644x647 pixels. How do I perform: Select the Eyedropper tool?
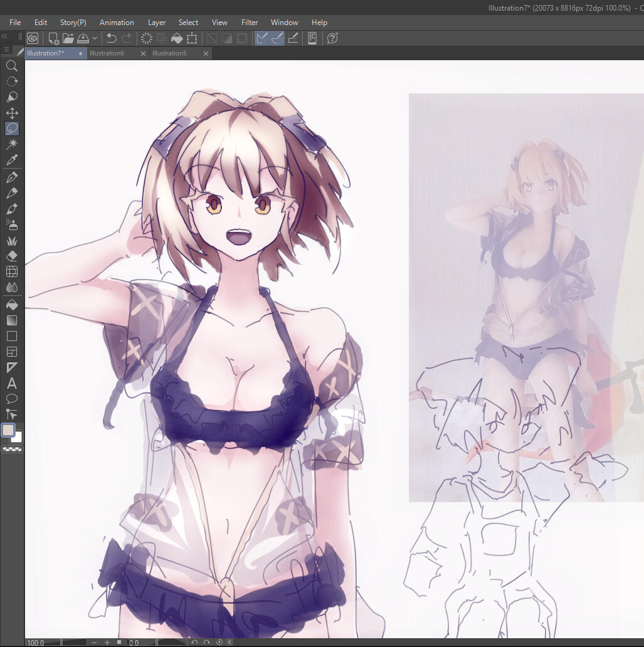pos(11,160)
